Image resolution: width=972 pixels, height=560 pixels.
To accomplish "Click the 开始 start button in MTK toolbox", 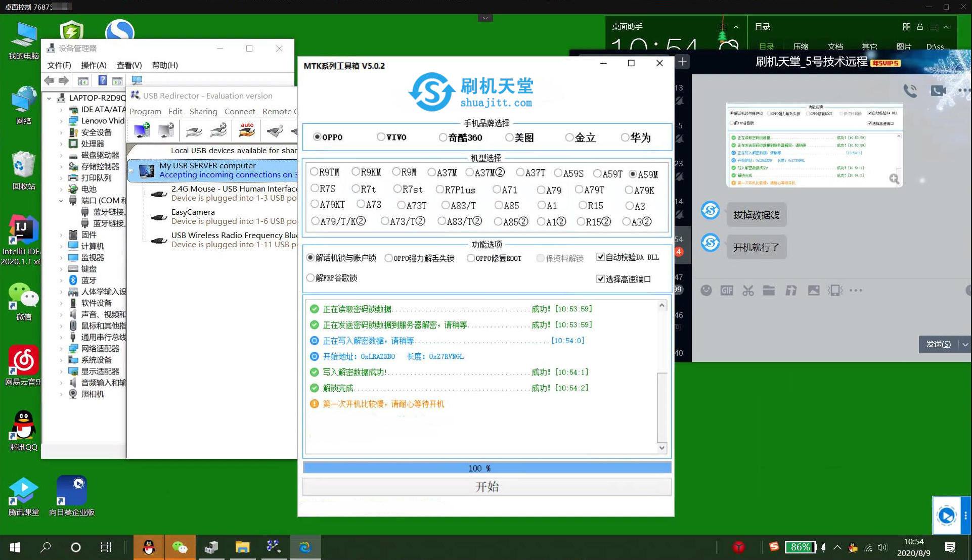I will pos(487,487).
